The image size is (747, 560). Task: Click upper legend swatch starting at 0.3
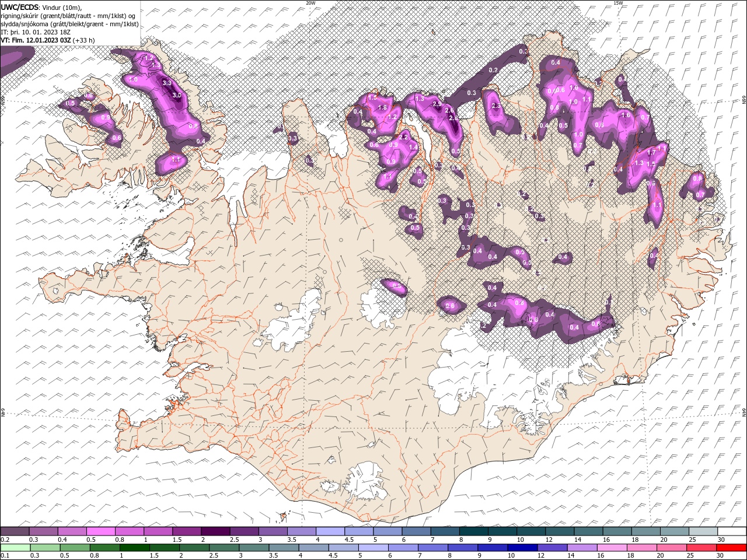coord(44,531)
